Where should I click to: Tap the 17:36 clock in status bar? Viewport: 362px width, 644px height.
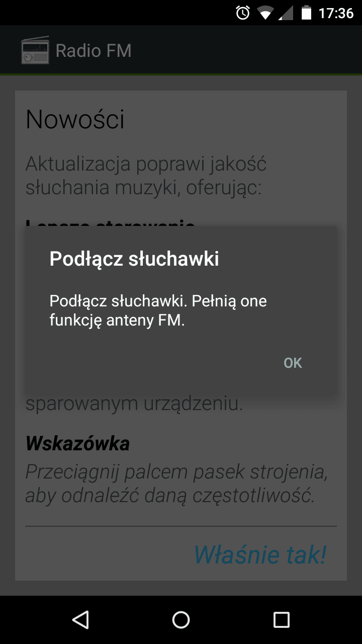pos(336,13)
